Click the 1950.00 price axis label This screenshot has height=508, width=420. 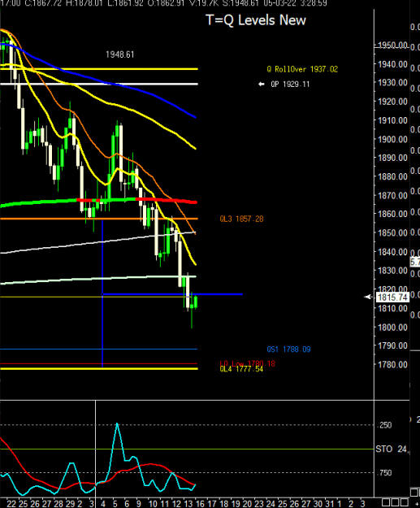click(x=393, y=45)
